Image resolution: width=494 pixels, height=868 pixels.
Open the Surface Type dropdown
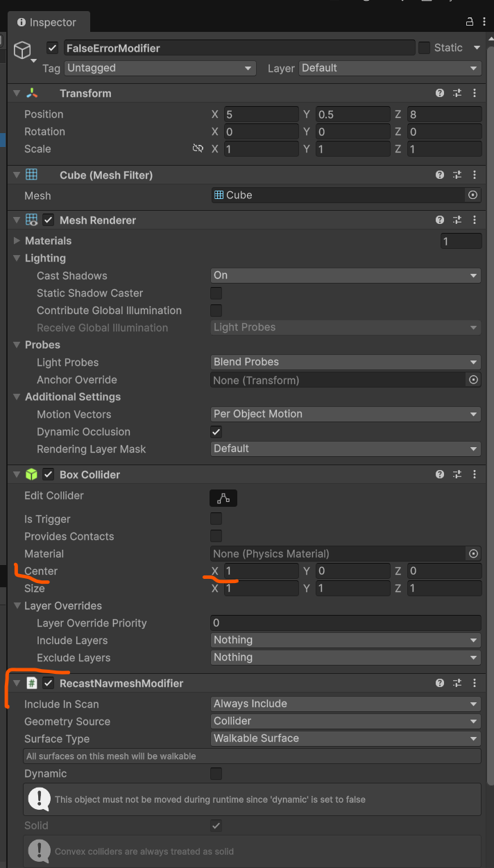coord(346,738)
